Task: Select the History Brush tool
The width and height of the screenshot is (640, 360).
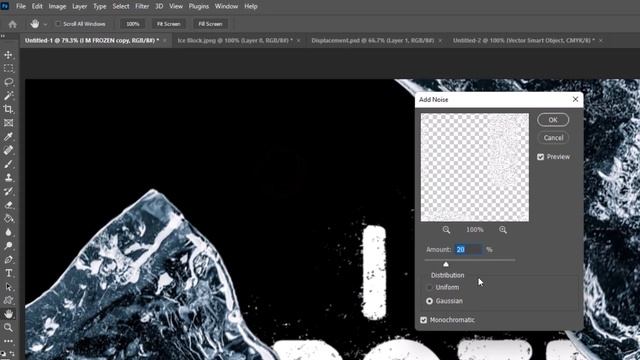Action: 8,191
